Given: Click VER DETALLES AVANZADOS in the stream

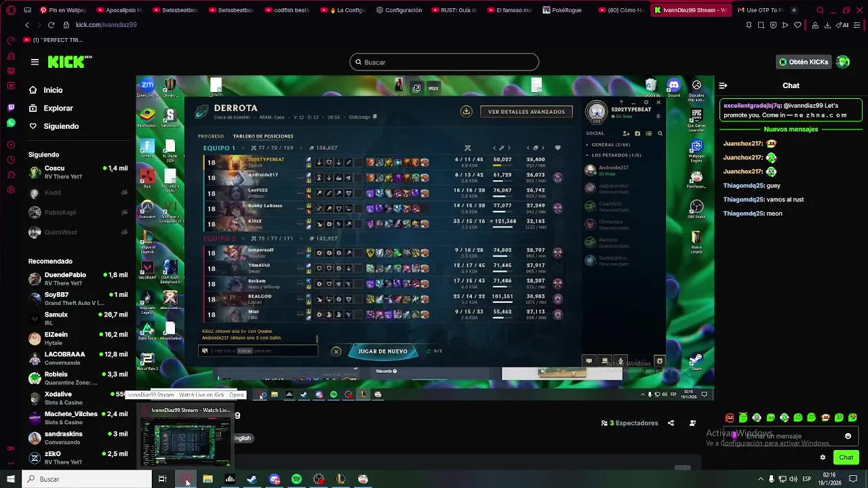Looking at the screenshot, I should tap(526, 112).
